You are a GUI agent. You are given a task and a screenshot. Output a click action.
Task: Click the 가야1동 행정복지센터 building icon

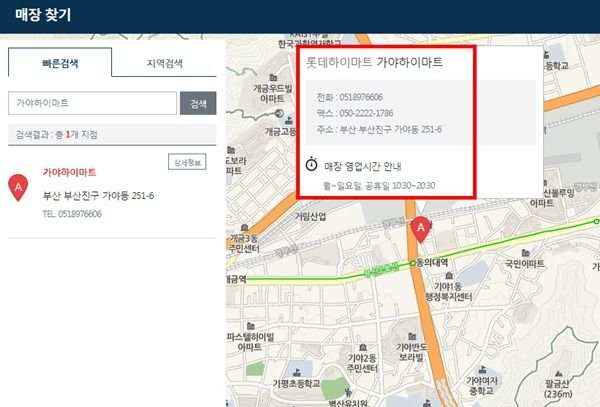(449, 275)
